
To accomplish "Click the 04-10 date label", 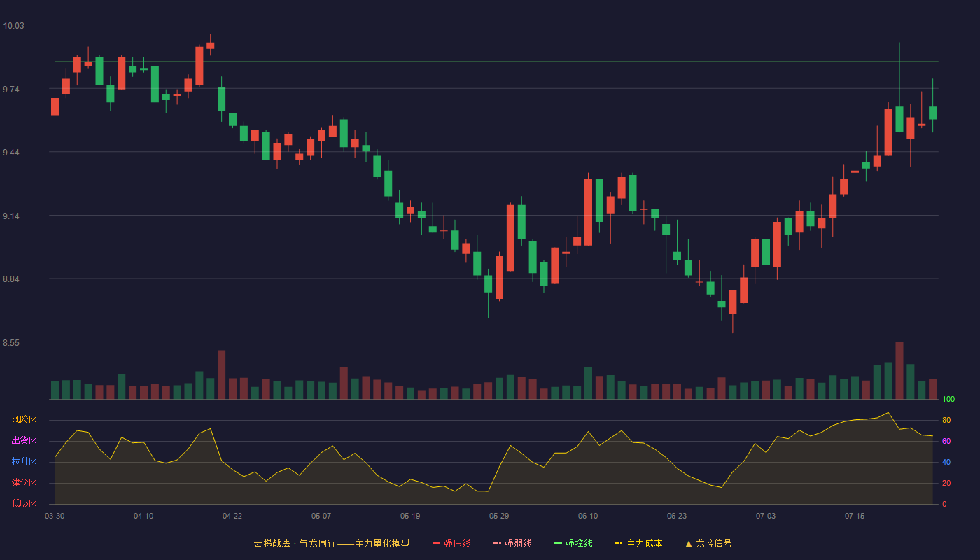I will pos(143,516).
